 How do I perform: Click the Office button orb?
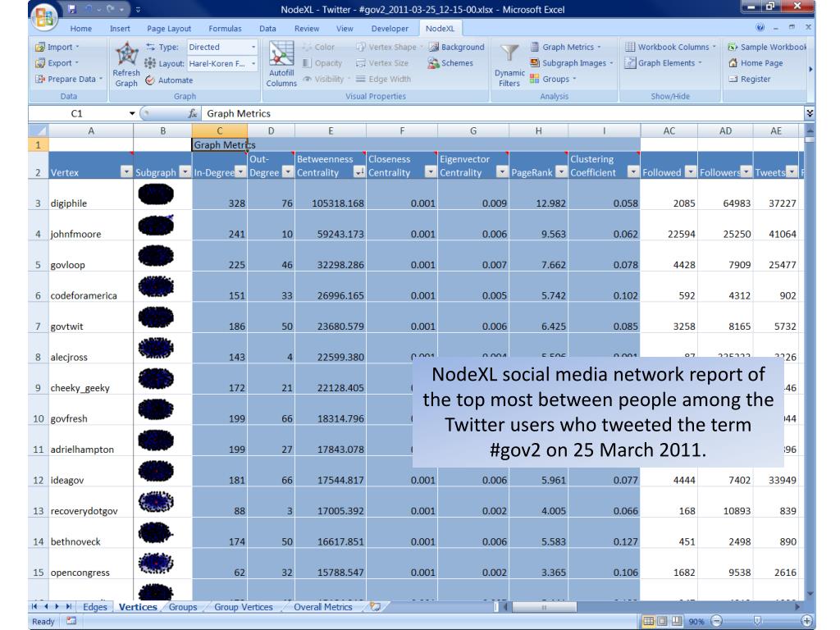44,18
